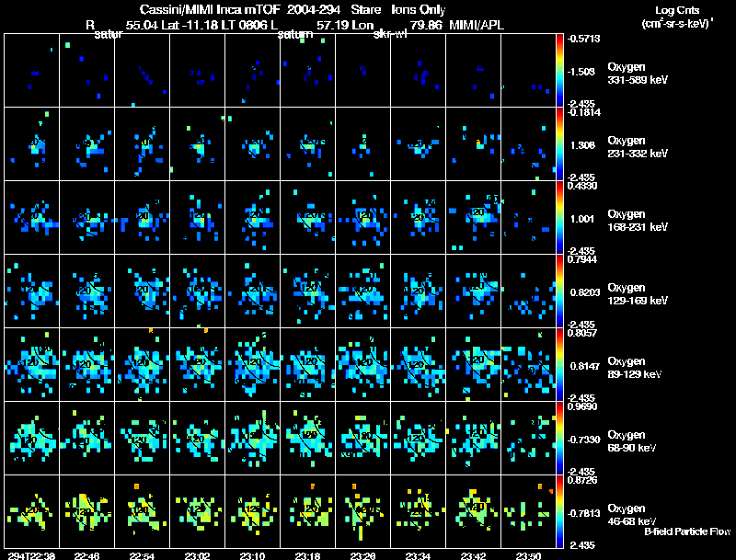Select the Oxygen 46-68 keV row label
The height and width of the screenshot is (560, 736).
[632, 515]
